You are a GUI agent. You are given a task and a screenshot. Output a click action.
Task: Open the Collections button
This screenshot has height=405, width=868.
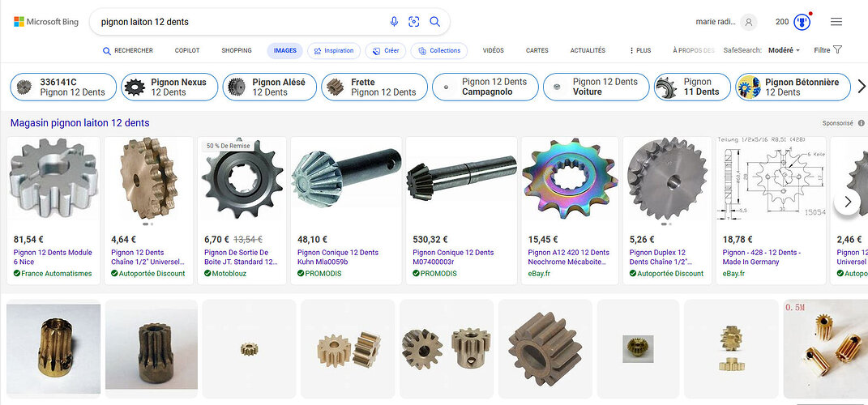point(439,51)
